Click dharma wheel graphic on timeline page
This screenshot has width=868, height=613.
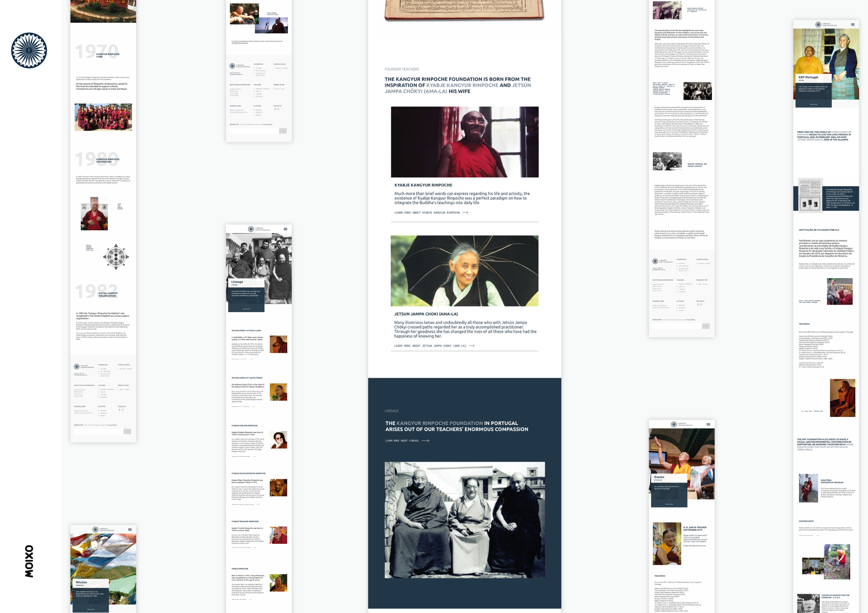pos(116,257)
